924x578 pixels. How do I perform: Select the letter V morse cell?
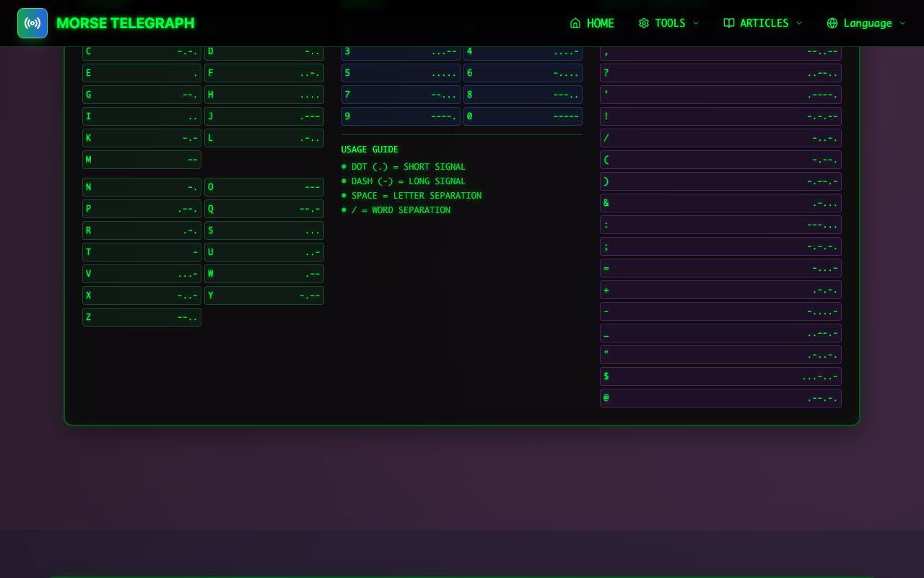[x=141, y=274]
